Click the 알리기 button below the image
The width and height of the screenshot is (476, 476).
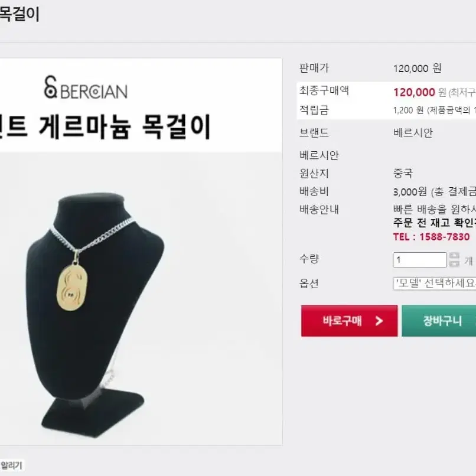[11, 465]
